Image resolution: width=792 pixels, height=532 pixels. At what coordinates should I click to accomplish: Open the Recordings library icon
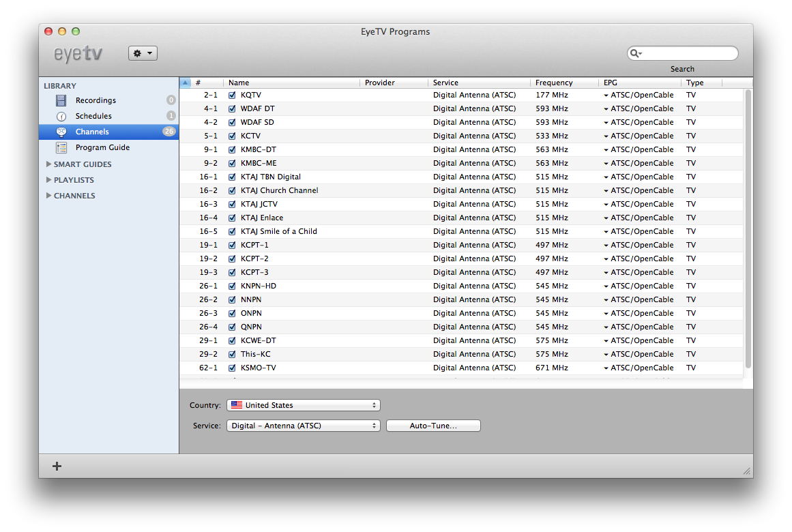pos(61,100)
